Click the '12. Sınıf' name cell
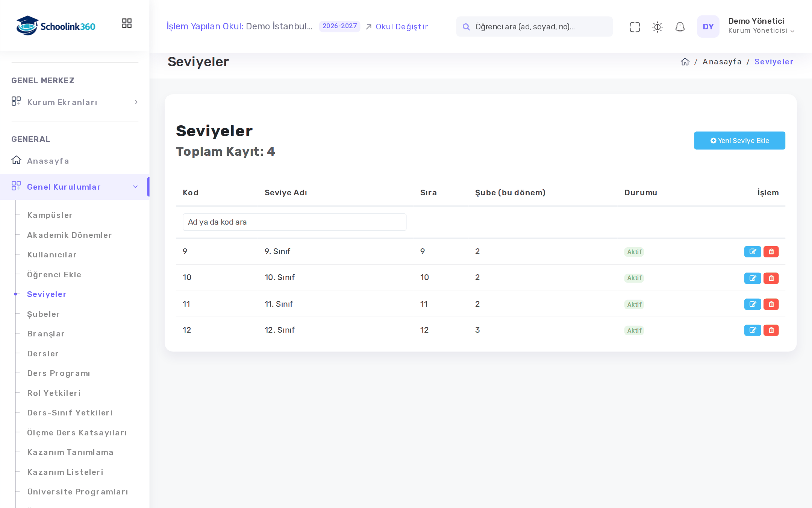Viewport: 812px width, 508px height. coord(279,330)
